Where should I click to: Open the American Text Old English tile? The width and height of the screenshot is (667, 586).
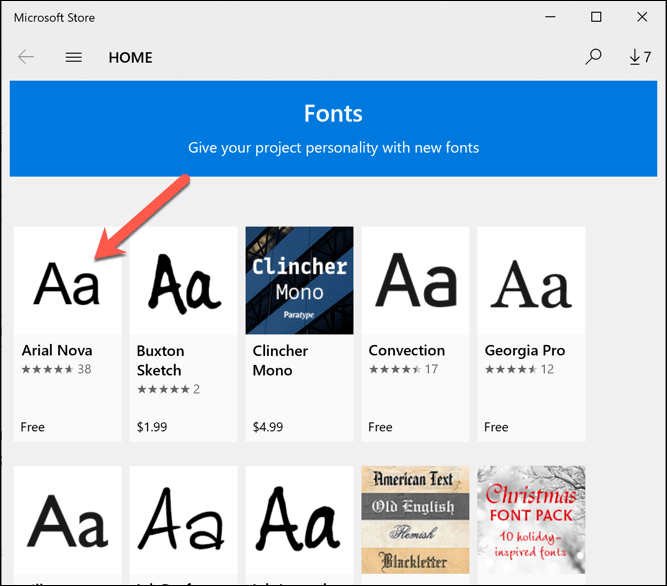point(415,519)
